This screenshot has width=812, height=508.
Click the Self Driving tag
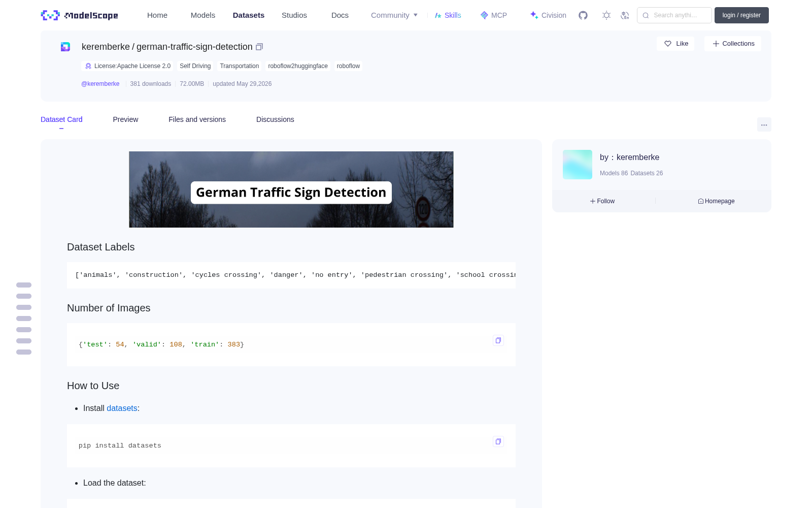pyautogui.click(x=195, y=66)
